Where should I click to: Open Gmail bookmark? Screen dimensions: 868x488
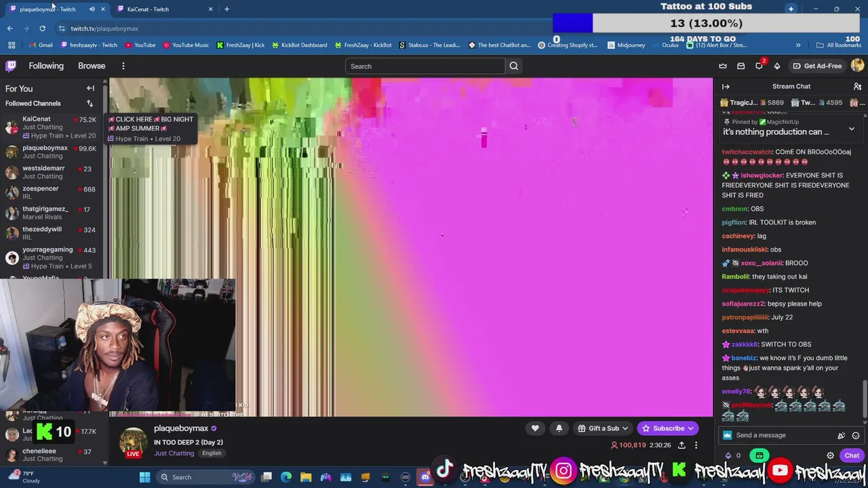click(41, 45)
